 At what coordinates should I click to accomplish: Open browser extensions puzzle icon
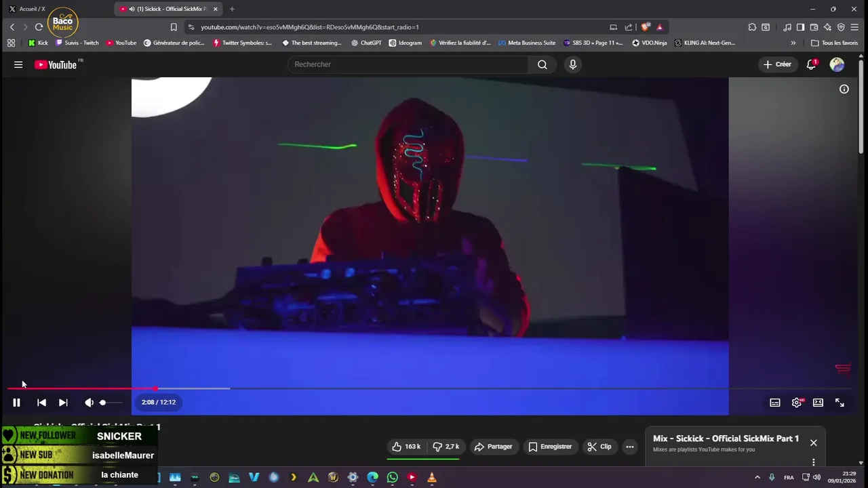tap(752, 27)
